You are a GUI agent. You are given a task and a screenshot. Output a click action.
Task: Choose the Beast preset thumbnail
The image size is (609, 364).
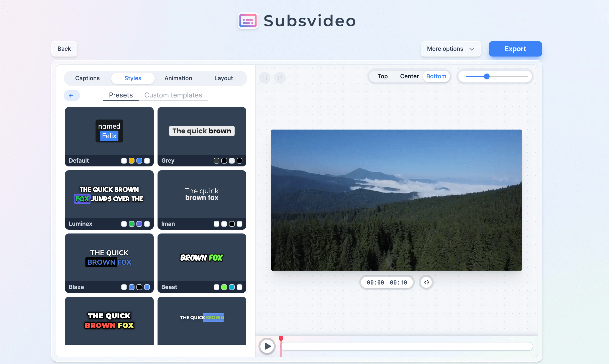coord(202,257)
